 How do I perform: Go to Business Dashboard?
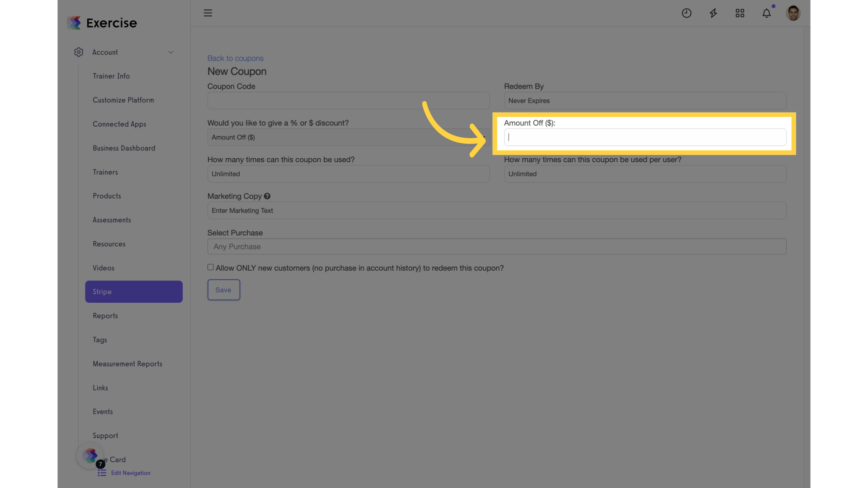point(124,148)
